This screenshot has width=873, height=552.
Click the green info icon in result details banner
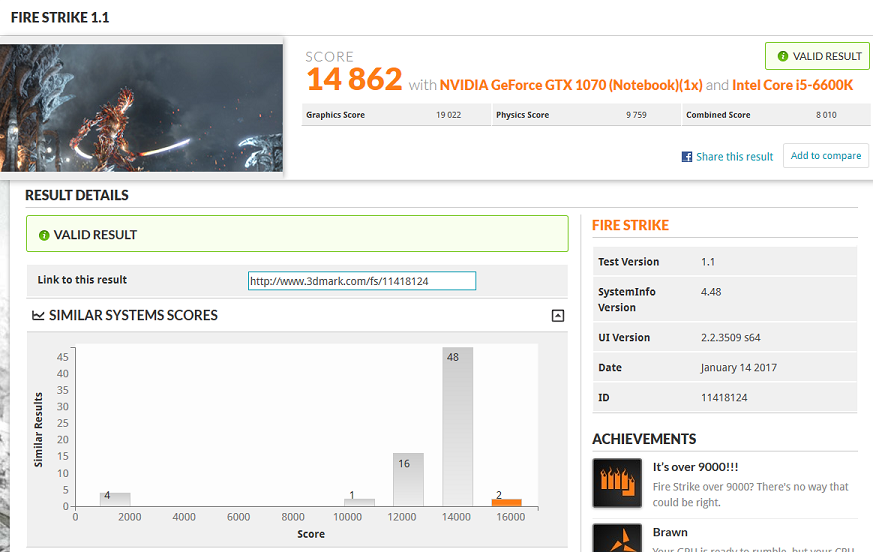[x=44, y=235]
